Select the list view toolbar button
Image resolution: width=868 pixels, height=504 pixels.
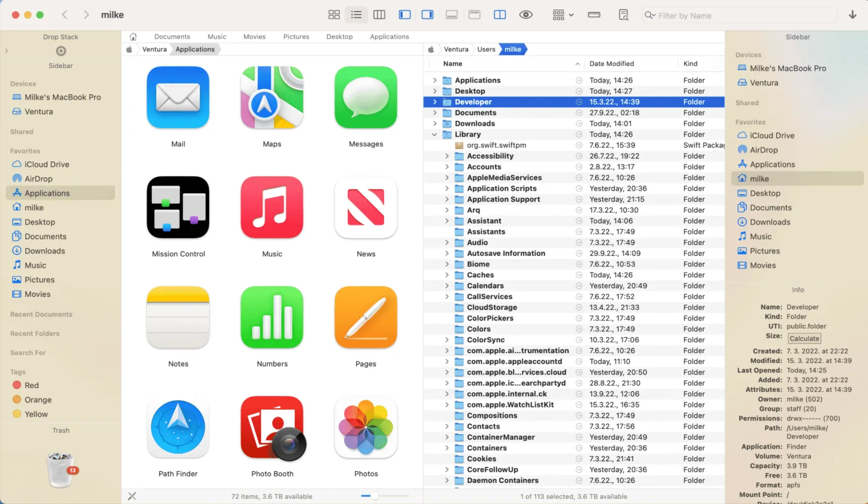[356, 15]
